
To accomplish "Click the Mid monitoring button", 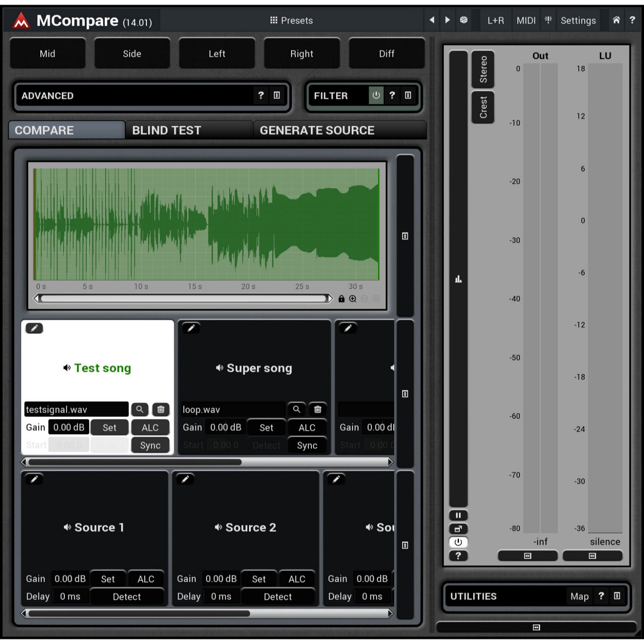I will point(48,54).
